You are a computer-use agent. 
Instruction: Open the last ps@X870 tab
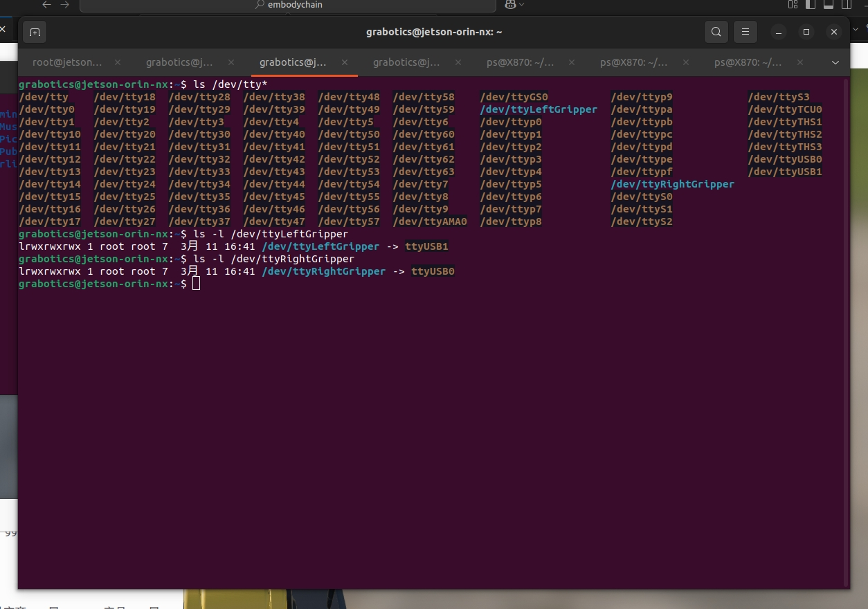click(748, 62)
